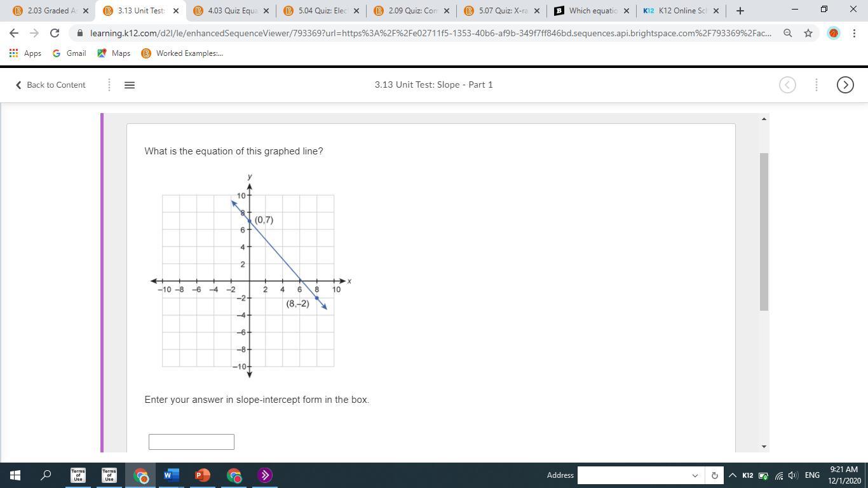Close the 5.07 Quiz X-ray tab
Screen dimensions: 868x488
(x=537, y=11)
